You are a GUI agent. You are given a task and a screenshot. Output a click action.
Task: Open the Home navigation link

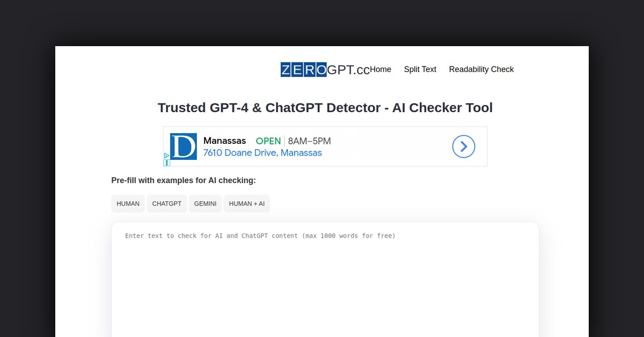pyautogui.click(x=380, y=69)
